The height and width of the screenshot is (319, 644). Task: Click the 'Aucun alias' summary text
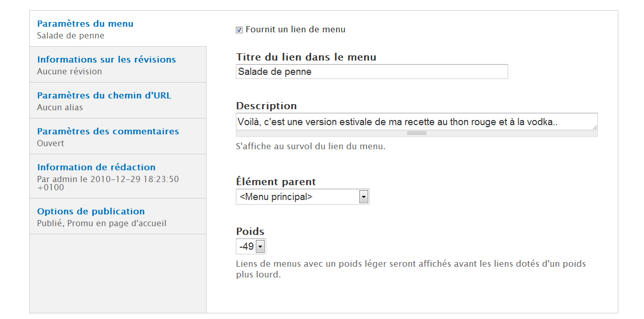pos(60,108)
